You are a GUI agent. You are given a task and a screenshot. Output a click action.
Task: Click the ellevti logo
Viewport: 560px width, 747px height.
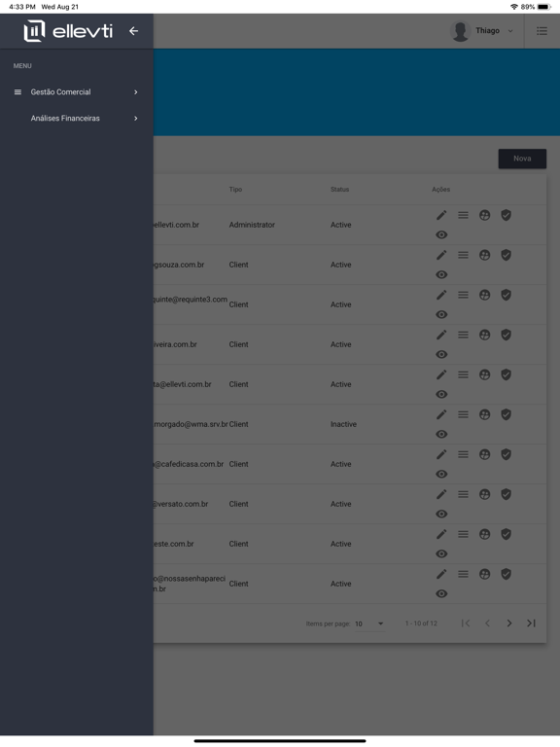point(68,31)
